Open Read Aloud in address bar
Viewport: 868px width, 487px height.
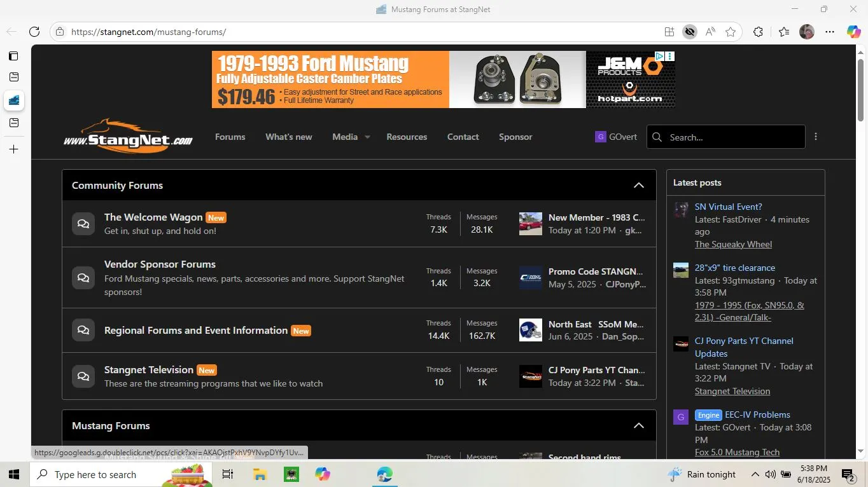[710, 32]
